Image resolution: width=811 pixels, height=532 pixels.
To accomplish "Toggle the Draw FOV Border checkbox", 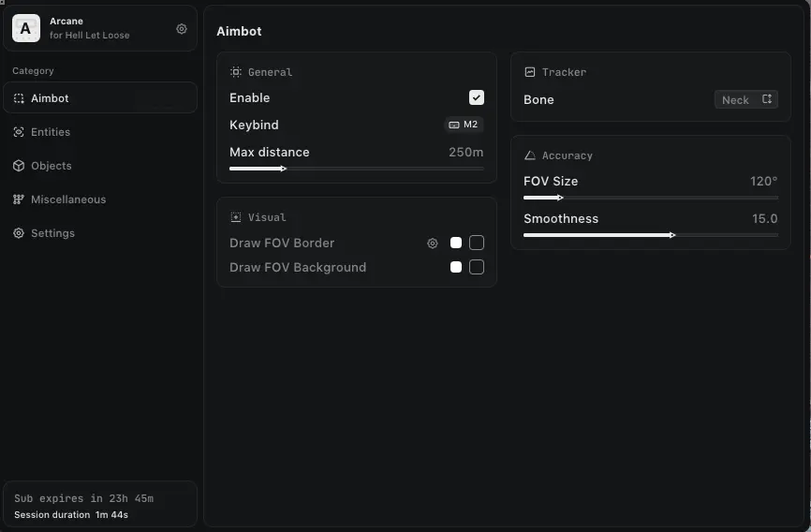I will 477,243.
